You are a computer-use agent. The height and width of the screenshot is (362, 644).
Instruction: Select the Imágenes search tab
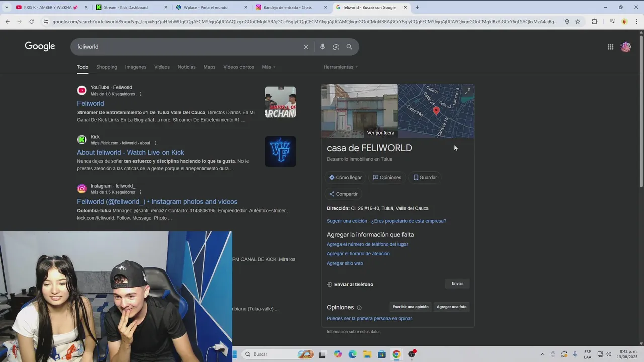point(136,67)
